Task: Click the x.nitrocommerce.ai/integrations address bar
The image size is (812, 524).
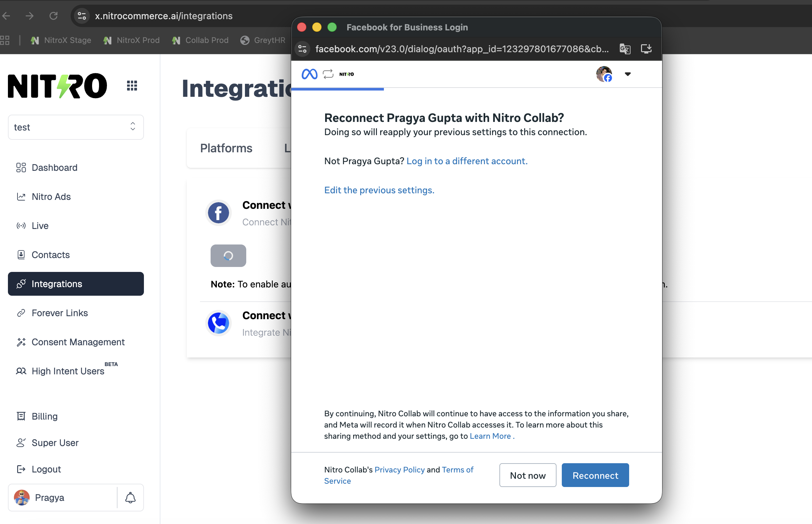Action: pos(164,16)
